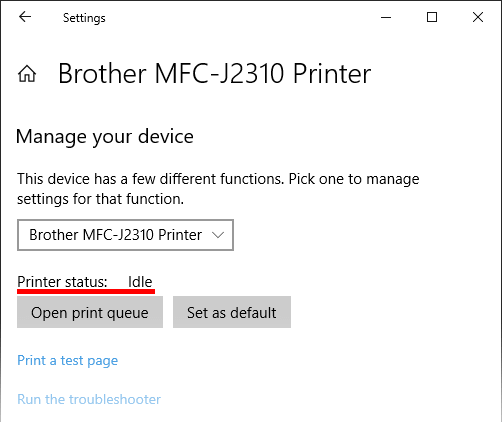Minimize the Settings window

(x=386, y=17)
